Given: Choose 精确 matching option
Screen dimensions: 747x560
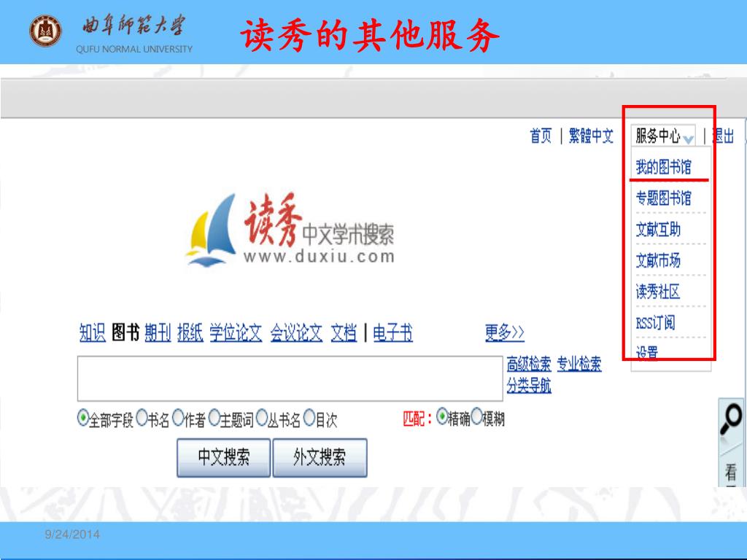Looking at the screenshot, I should coord(442,417).
